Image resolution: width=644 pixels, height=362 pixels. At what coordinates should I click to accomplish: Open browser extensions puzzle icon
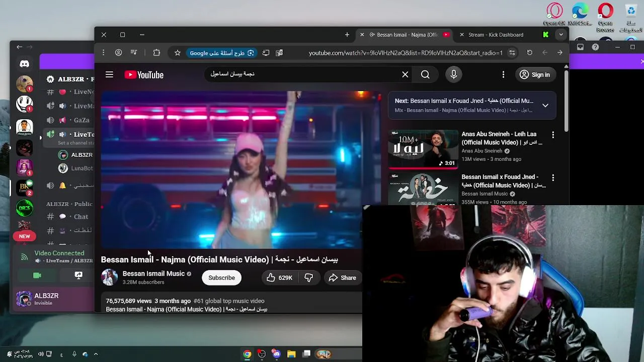coord(156,53)
